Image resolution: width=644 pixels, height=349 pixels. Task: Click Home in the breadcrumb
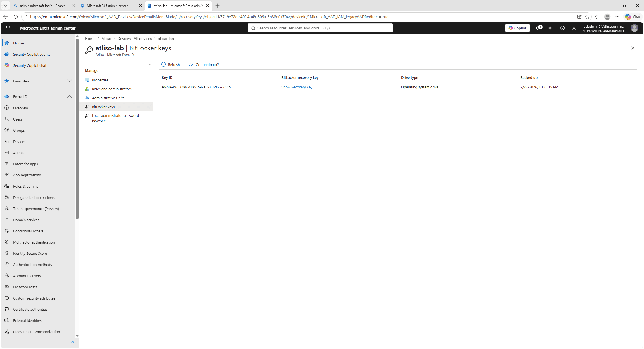tap(90, 39)
